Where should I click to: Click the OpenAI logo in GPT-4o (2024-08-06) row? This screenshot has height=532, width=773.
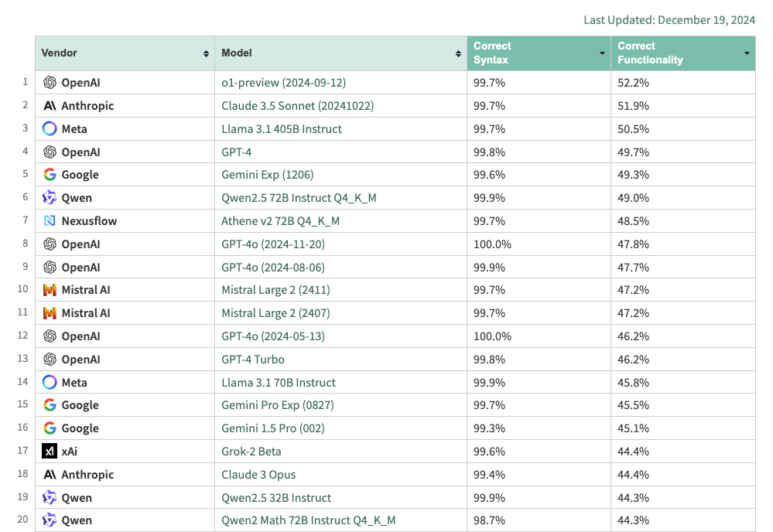click(x=50, y=268)
